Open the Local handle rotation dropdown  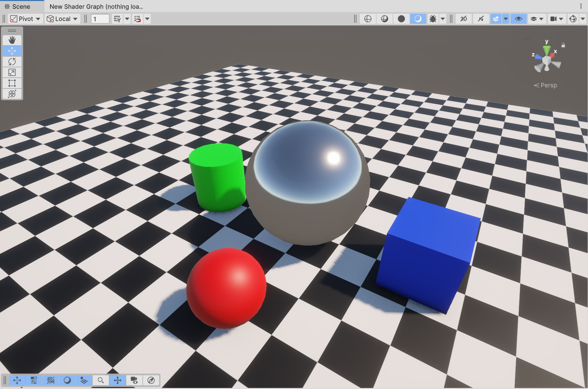[62, 19]
